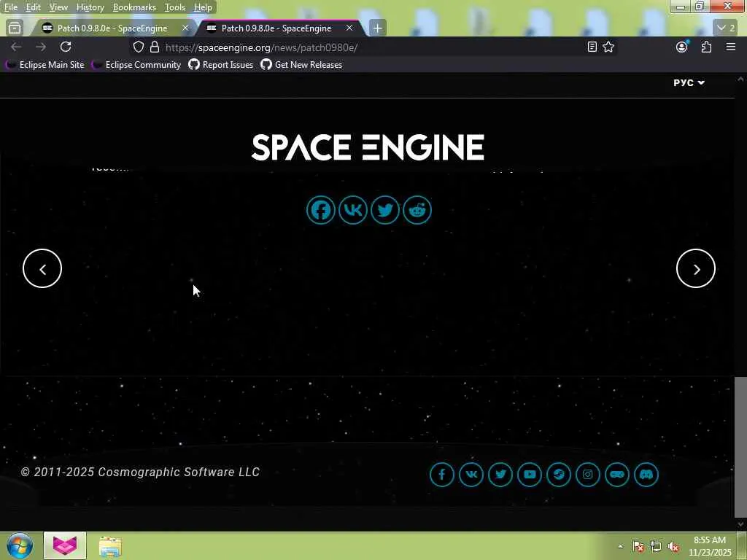This screenshot has width=747, height=560.
Task: Open footer Discord server icon
Action: click(x=646, y=474)
